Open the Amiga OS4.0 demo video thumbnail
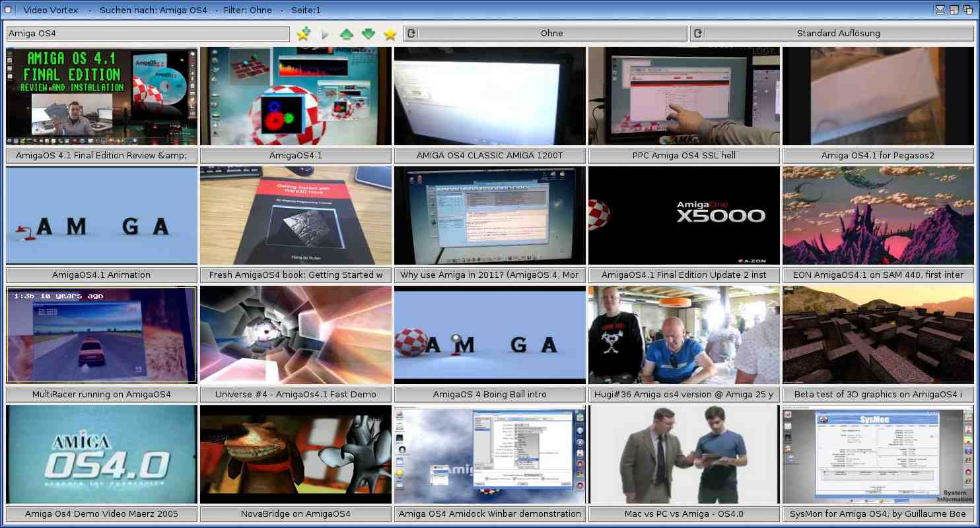This screenshot has width=980, height=528. pyautogui.click(x=102, y=454)
